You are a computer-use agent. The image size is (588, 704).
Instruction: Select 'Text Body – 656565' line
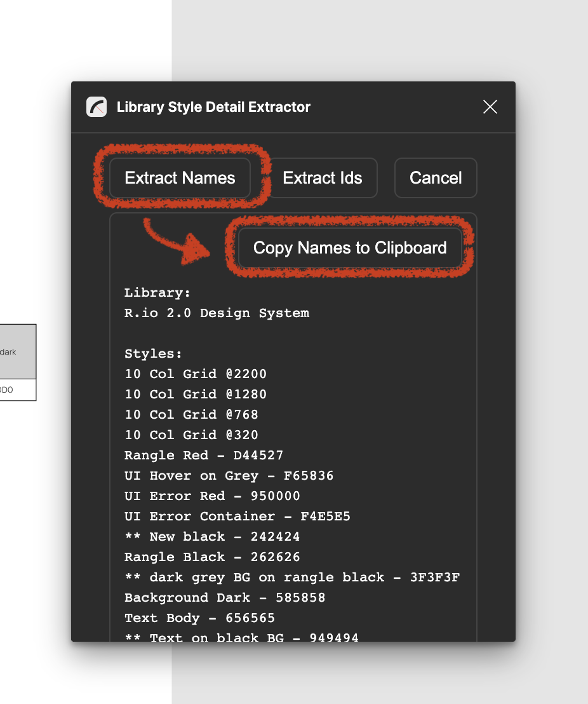tap(200, 618)
